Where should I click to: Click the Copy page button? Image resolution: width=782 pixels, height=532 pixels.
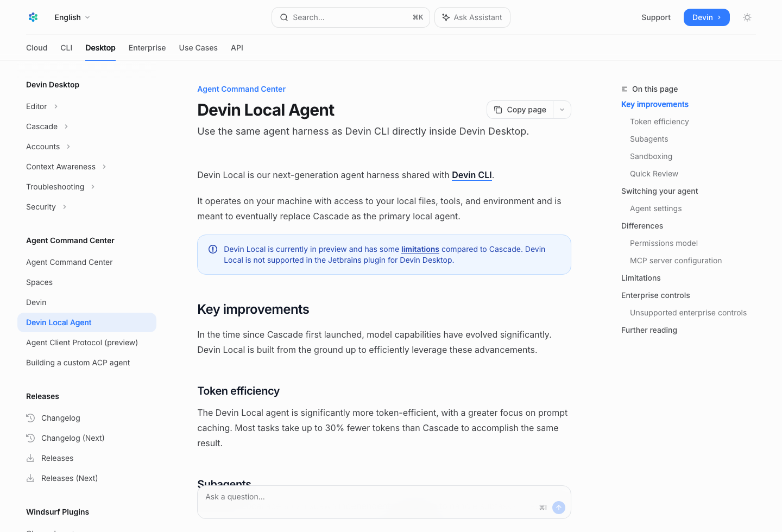click(x=520, y=110)
